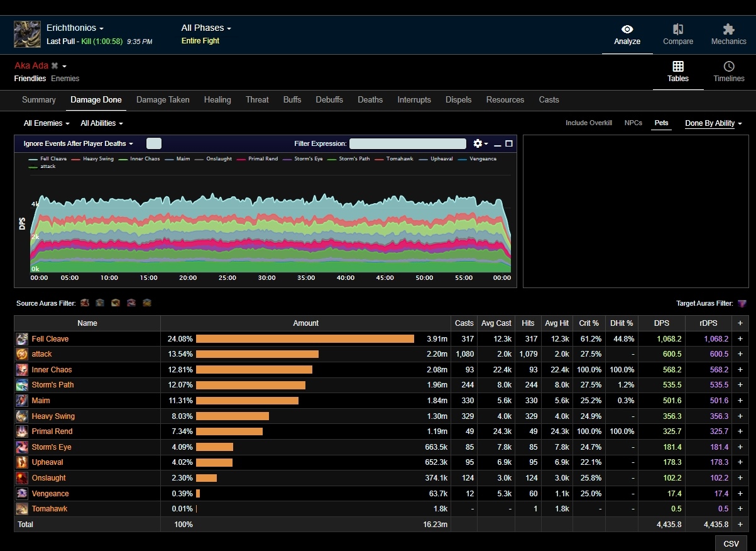Switch to the Damage Taken tab
The image size is (756, 551).
click(x=163, y=100)
